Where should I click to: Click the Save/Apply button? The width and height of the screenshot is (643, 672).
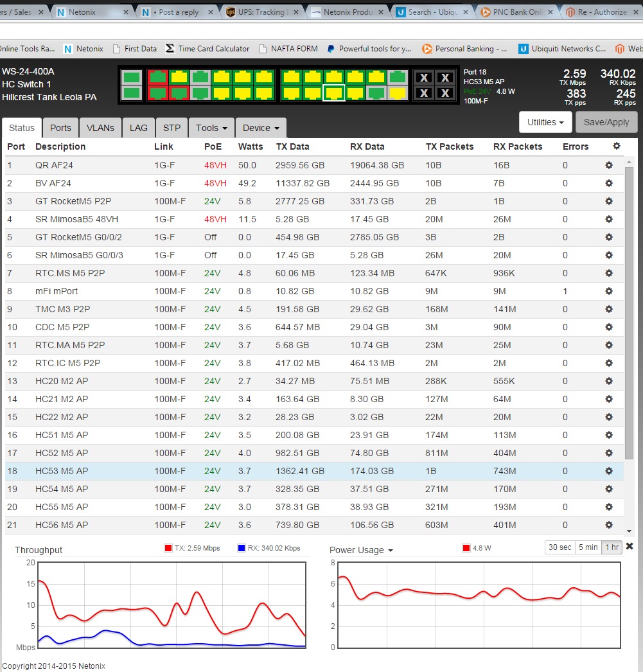pyautogui.click(x=606, y=122)
